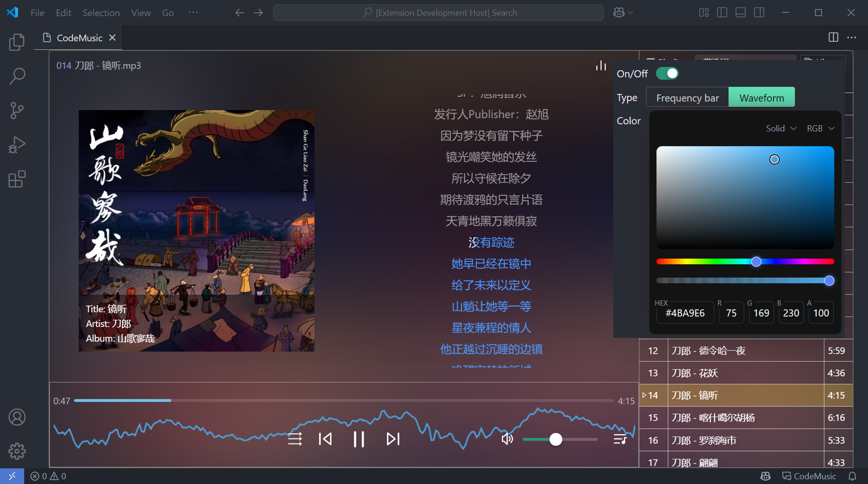
Task: Select the Waveform visualizer type
Action: click(x=762, y=97)
